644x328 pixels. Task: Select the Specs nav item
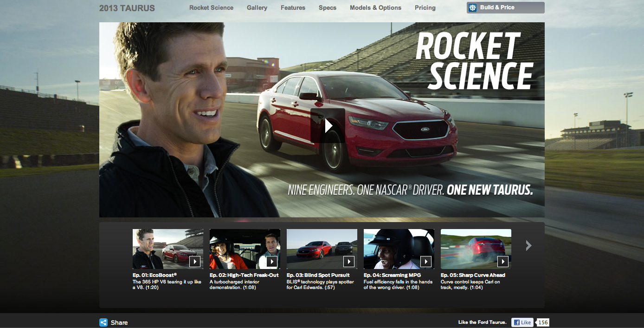tap(328, 8)
